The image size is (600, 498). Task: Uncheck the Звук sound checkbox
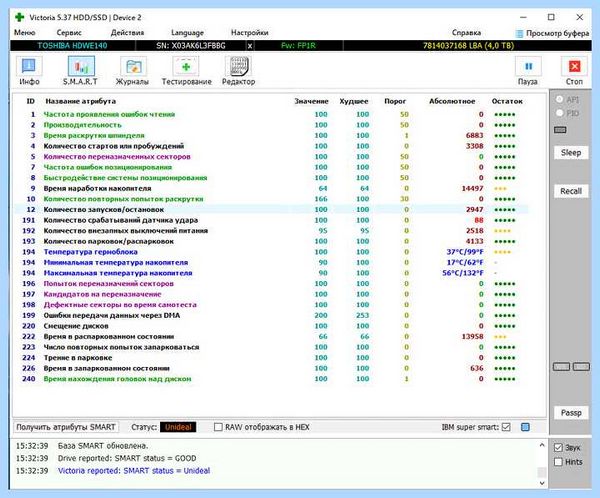(558, 447)
